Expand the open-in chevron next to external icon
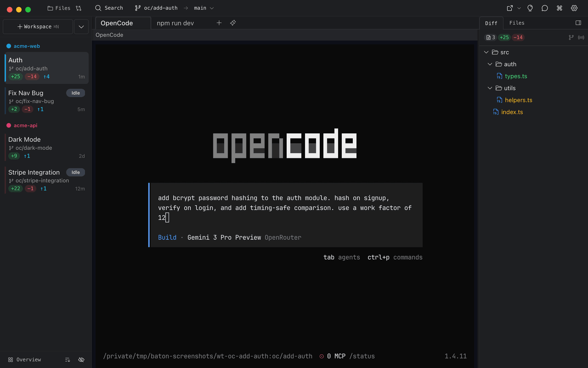 (519, 8)
